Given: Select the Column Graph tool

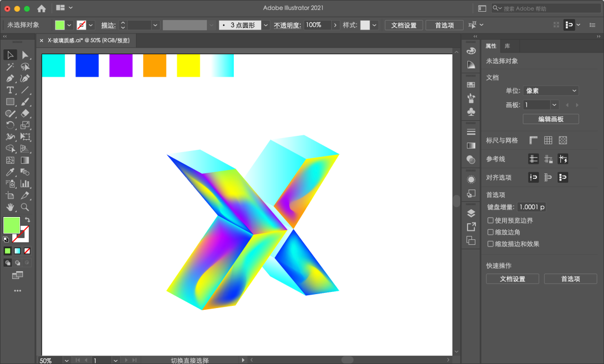Looking at the screenshot, I should (25, 184).
